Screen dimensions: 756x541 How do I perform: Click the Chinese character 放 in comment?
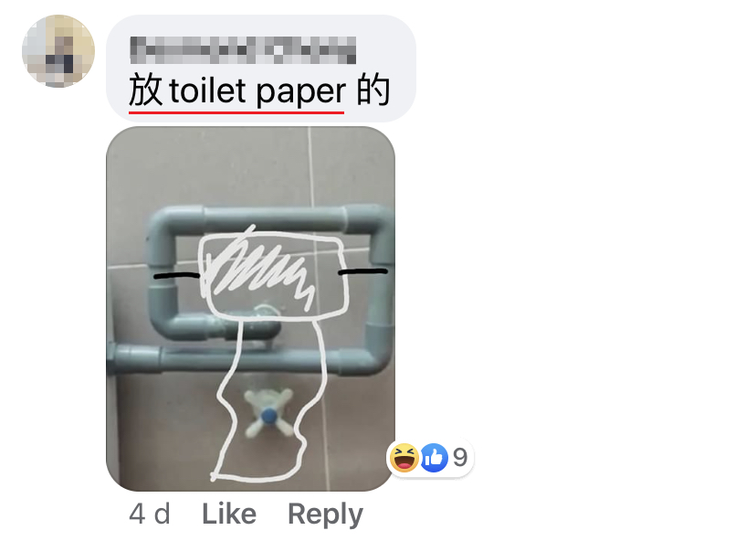[x=145, y=90]
